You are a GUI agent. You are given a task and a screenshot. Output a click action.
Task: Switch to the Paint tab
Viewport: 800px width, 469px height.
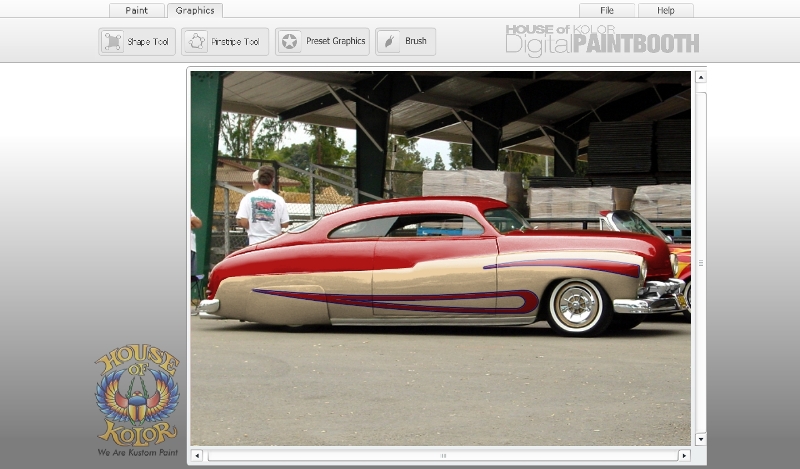(x=137, y=10)
